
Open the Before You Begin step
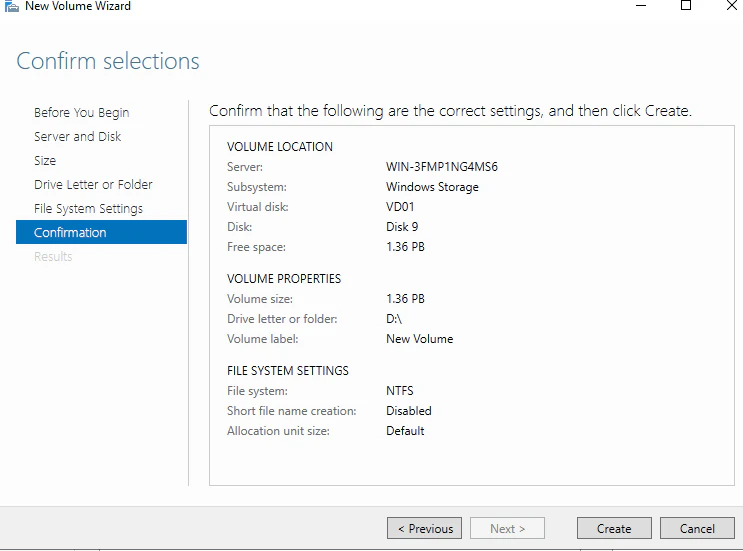(x=82, y=113)
